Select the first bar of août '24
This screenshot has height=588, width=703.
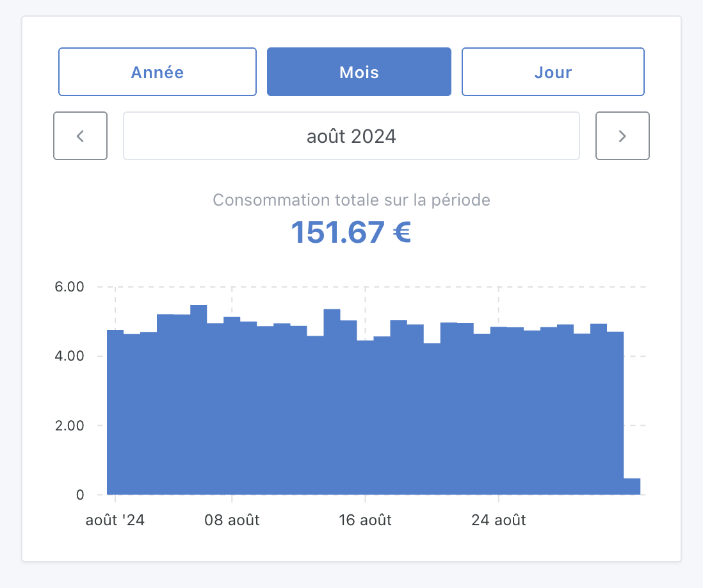click(x=115, y=410)
